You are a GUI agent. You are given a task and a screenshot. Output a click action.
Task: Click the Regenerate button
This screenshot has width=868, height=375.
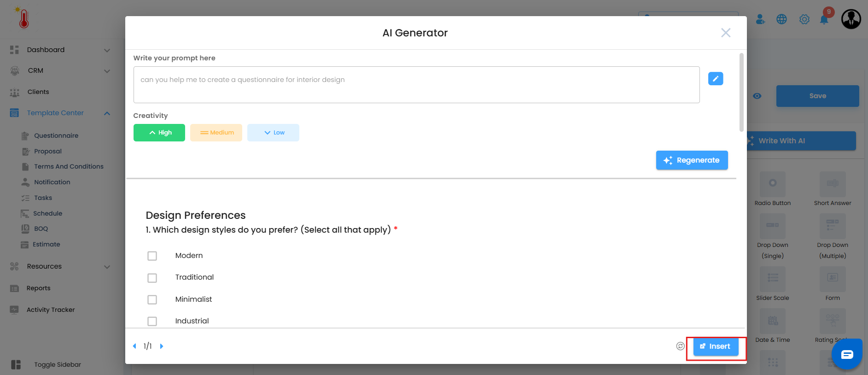692,160
